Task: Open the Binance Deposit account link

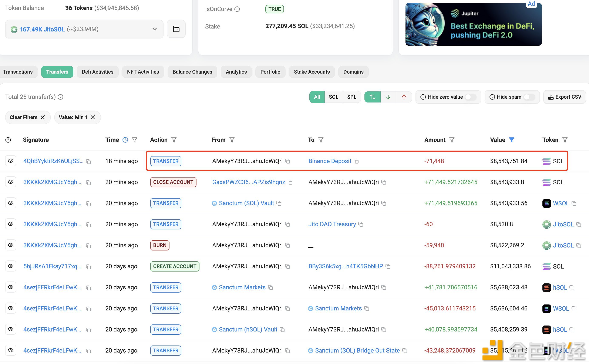Action: click(330, 161)
